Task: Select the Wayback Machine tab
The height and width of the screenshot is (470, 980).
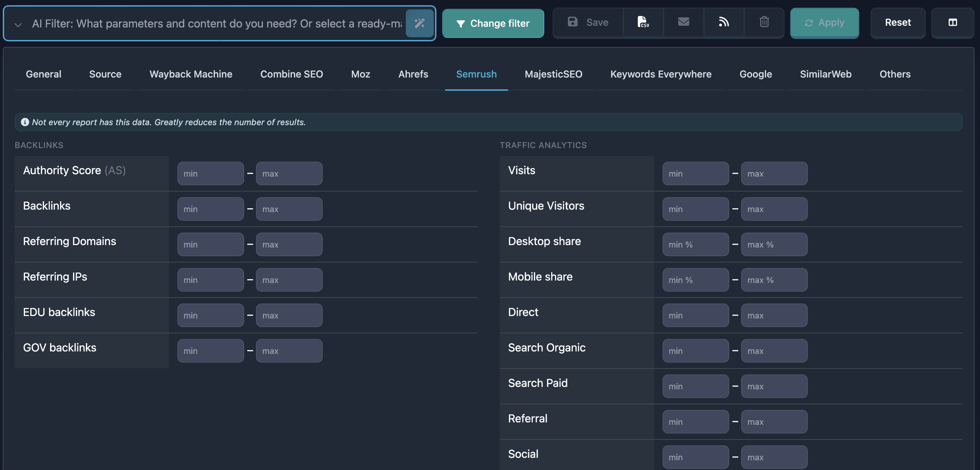Action: click(191, 74)
